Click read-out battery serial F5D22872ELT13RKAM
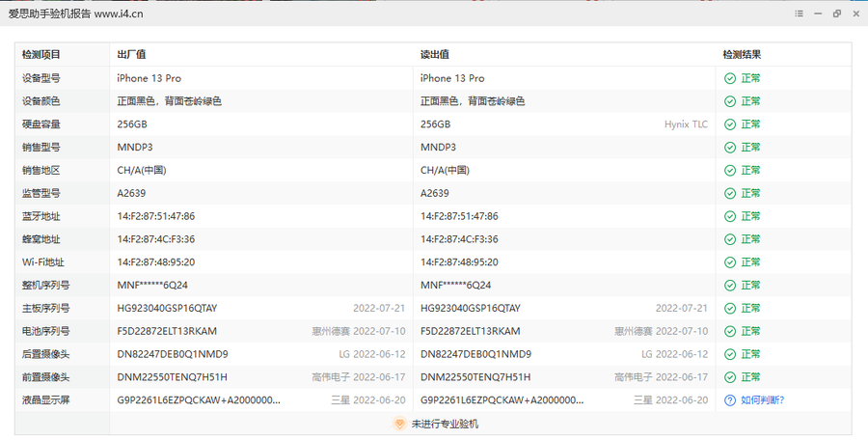Viewport: 868px width, 440px height. 470,331
